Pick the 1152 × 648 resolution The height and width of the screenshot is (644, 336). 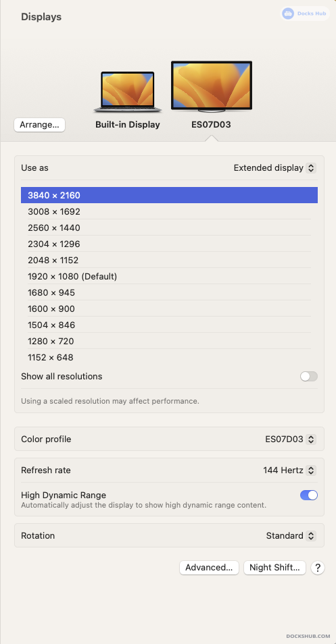(x=170, y=357)
